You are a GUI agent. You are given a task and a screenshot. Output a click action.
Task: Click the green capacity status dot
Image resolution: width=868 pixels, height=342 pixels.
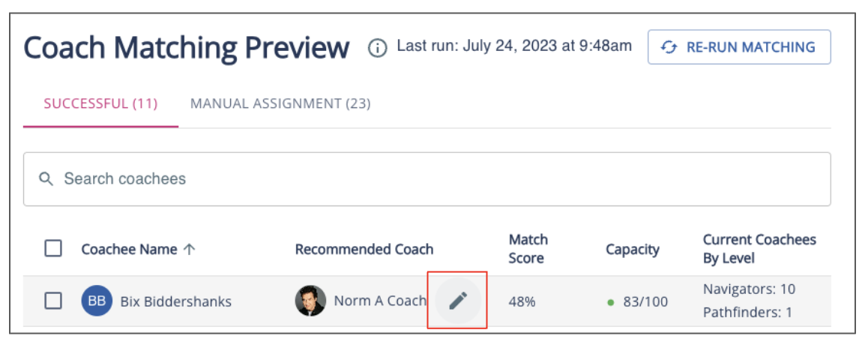(x=610, y=302)
